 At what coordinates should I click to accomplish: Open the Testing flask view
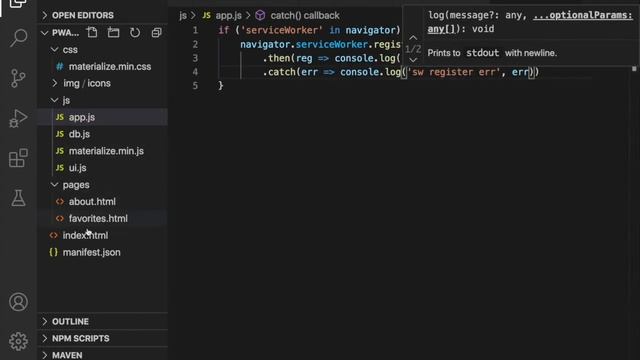coord(18,198)
